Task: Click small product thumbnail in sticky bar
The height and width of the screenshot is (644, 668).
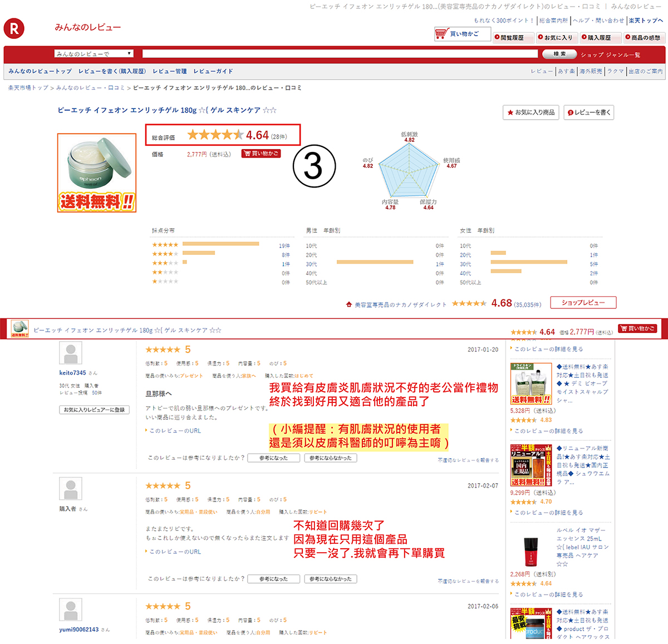Action: tap(19, 328)
